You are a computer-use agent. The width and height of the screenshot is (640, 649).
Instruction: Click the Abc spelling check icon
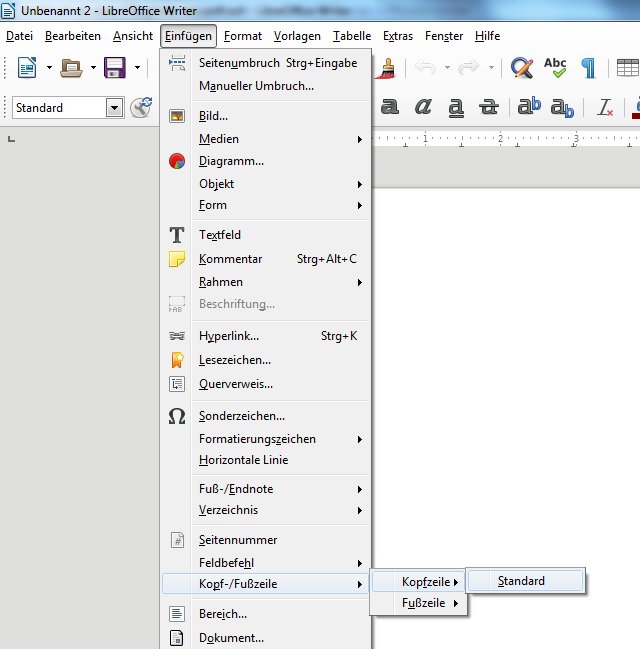[555, 67]
